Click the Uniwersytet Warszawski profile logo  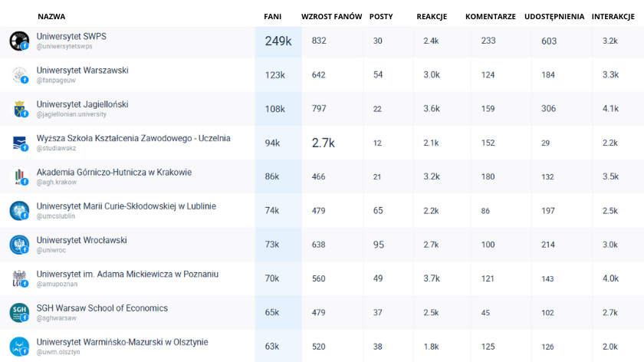pyautogui.click(x=18, y=74)
